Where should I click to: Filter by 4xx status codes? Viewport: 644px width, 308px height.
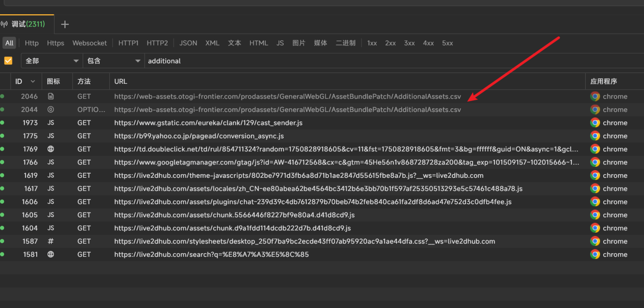click(x=428, y=43)
